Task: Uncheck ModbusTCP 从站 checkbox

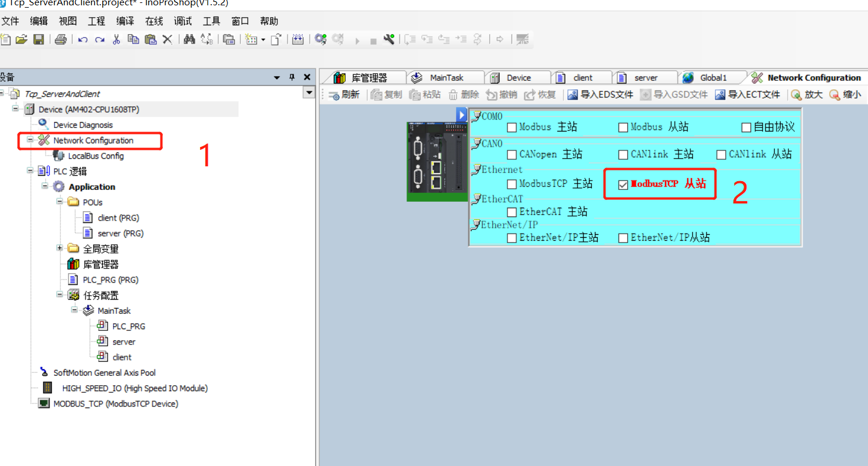Action: pyautogui.click(x=623, y=185)
